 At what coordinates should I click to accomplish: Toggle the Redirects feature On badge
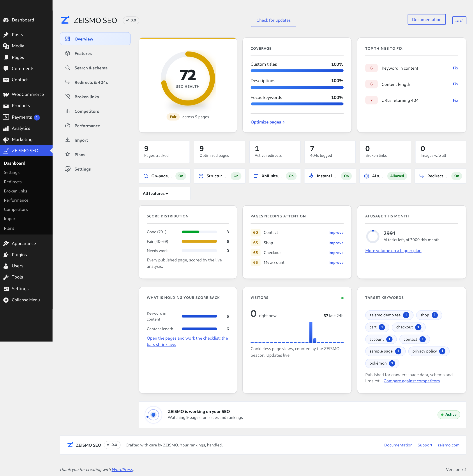457,176
